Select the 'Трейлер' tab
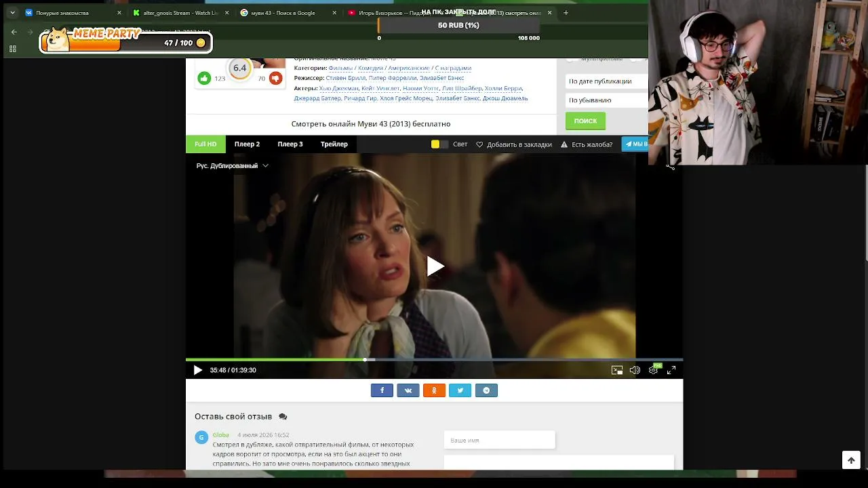 pyautogui.click(x=334, y=144)
